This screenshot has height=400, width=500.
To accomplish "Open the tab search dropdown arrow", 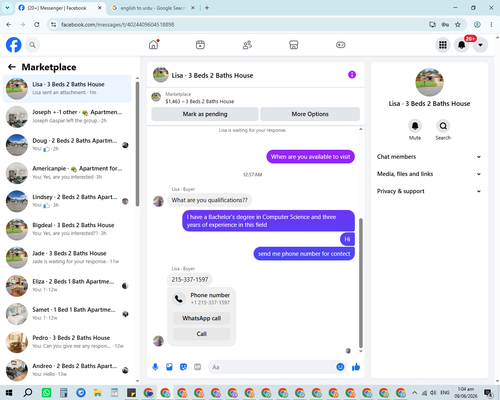I will coord(7,8).
